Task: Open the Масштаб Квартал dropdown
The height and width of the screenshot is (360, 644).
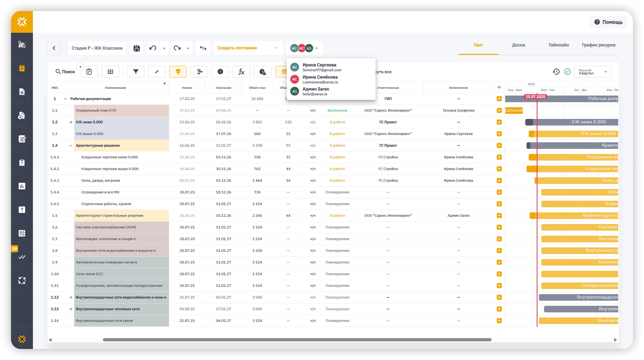Action: [593, 72]
